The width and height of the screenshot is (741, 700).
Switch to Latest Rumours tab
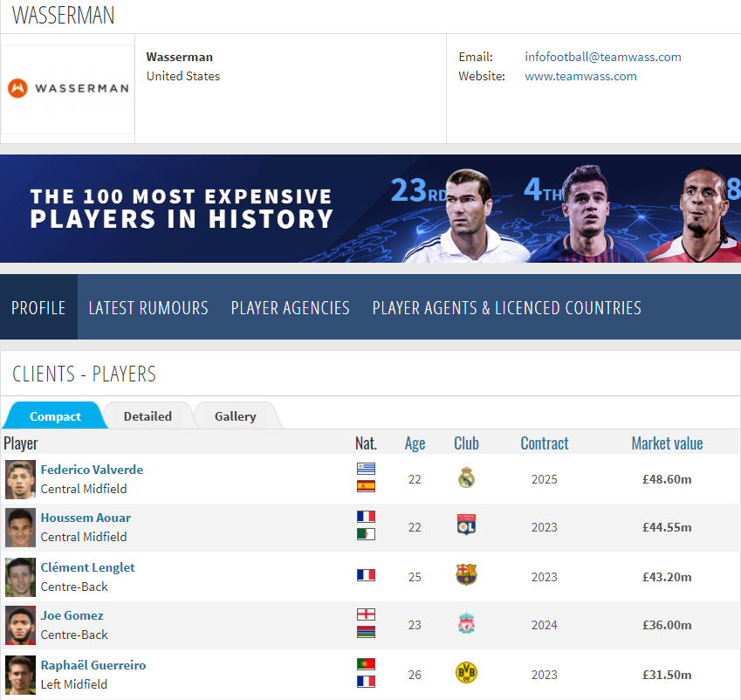point(148,307)
